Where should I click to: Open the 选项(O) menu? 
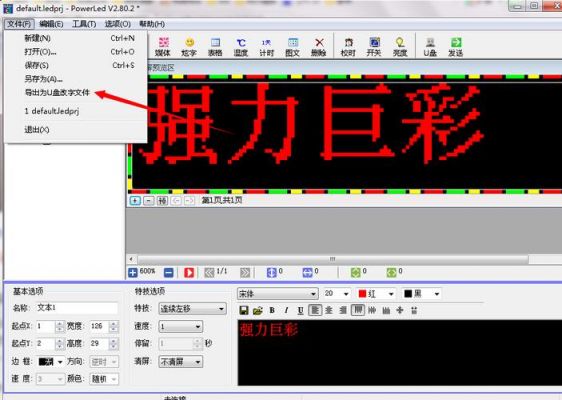(118, 24)
